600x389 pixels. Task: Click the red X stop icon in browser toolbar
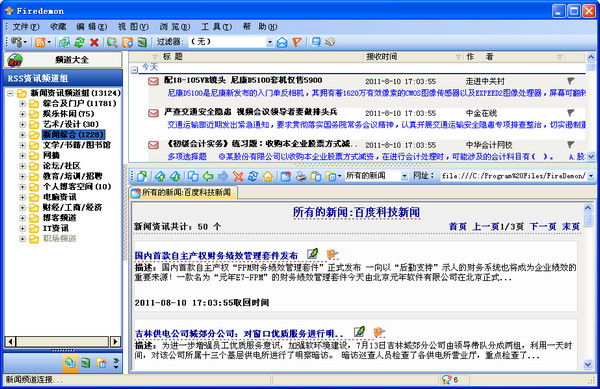point(238,176)
